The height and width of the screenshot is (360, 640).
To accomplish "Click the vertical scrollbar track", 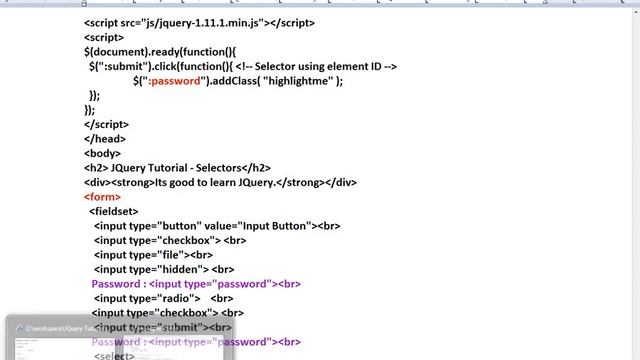I will (636, 188).
